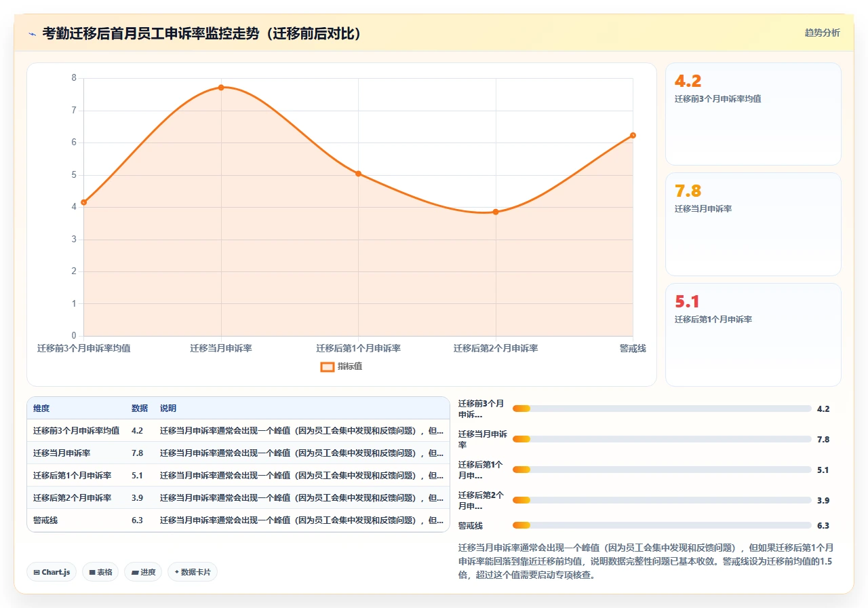Click the 说明 column header
The image size is (868, 608).
click(x=168, y=408)
